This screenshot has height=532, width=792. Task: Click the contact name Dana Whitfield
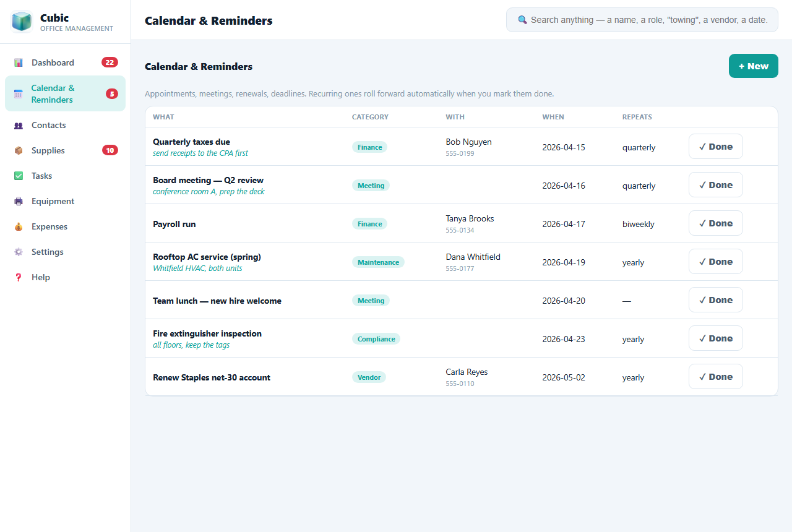coord(473,257)
